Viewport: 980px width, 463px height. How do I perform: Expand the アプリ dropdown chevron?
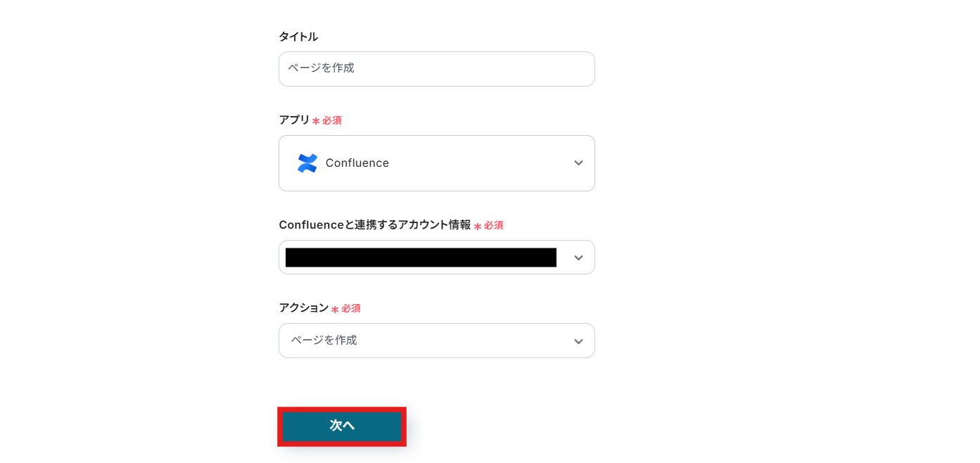578,163
